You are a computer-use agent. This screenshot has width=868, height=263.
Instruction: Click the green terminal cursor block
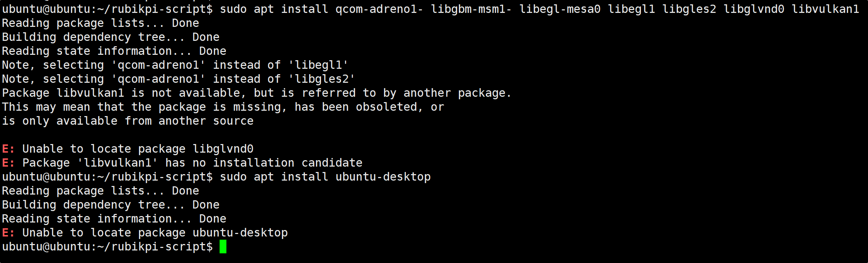tap(223, 247)
